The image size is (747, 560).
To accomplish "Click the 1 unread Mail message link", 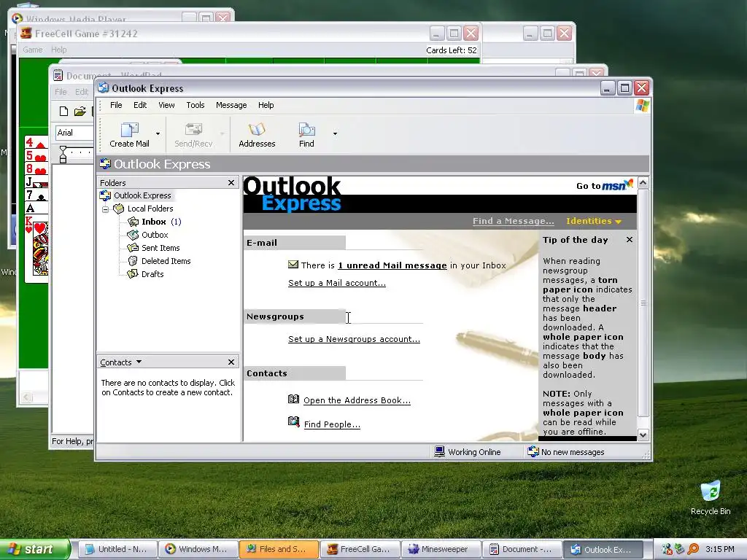I will [392, 265].
